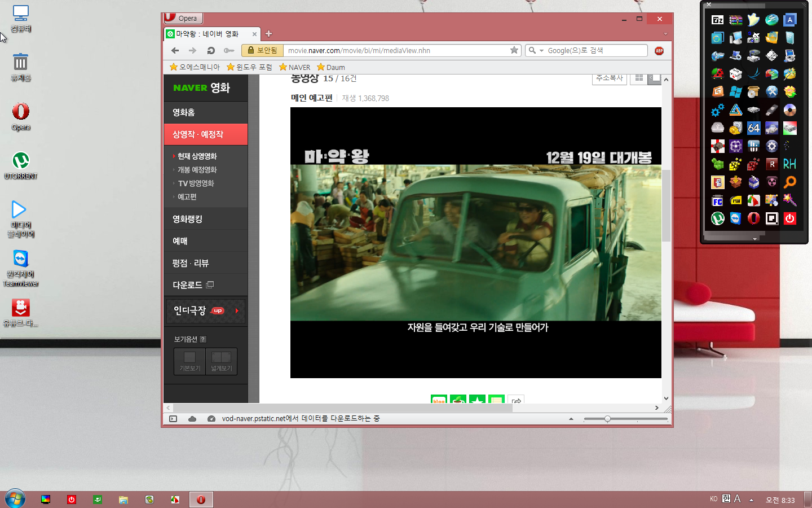Click the red power icon in launcher

click(790, 218)
